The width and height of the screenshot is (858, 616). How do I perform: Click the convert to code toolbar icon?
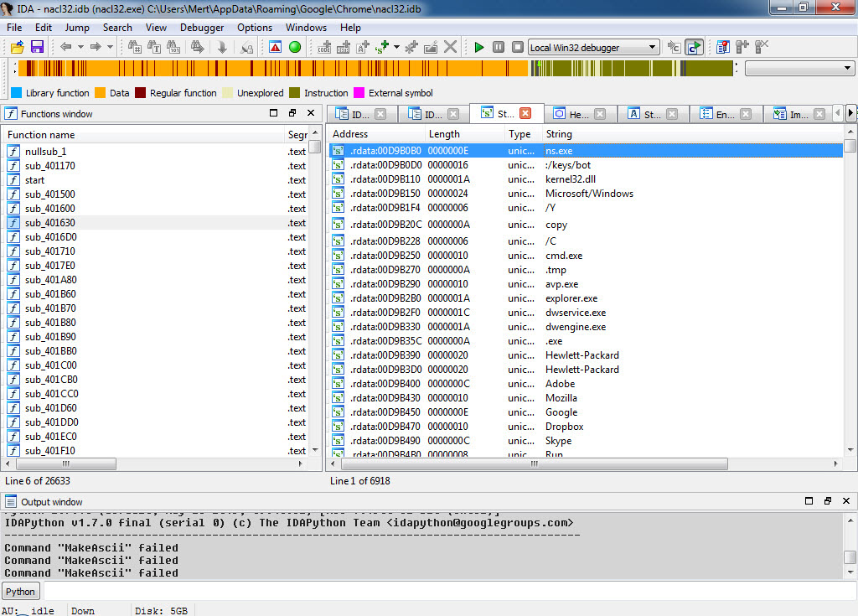pos(324,47)
